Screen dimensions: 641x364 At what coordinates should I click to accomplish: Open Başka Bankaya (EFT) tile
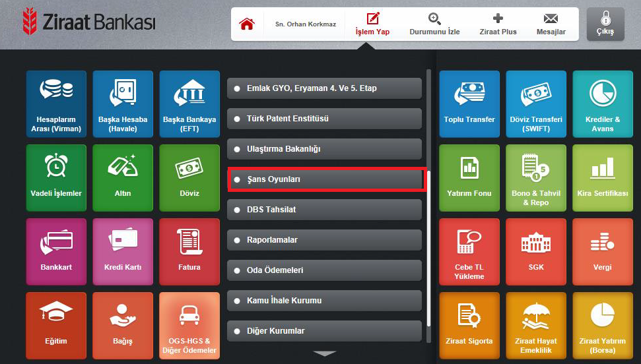(x=189, y=104)
